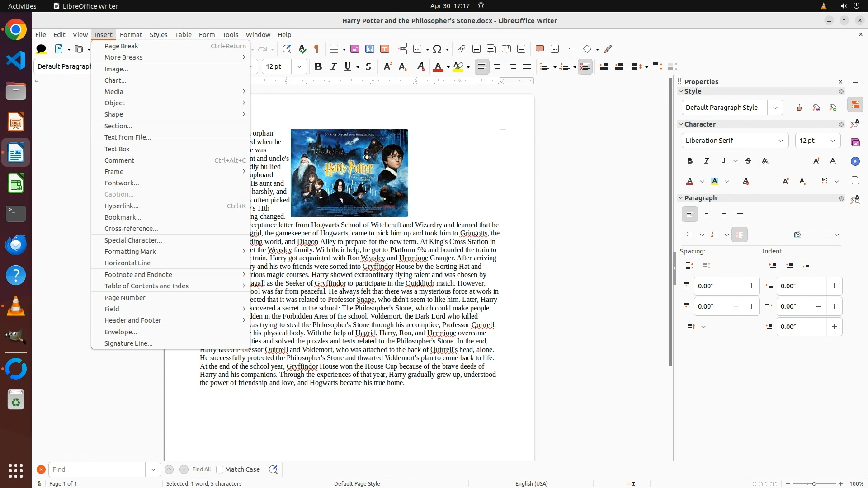The width and height of the screenshot is (868, 488).
Task: Click the zoom slider in status bar
Action: (x=814, y=483)
